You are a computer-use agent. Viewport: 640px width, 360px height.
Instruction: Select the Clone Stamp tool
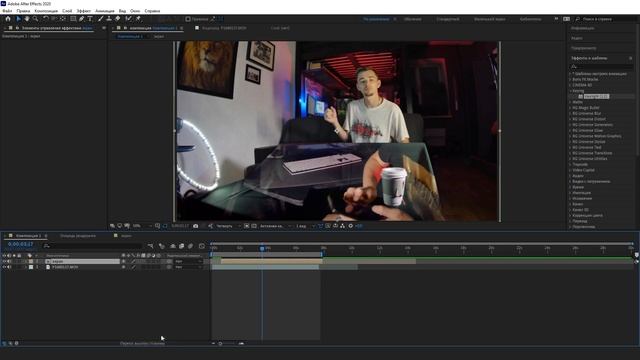[x=109, y=19]
